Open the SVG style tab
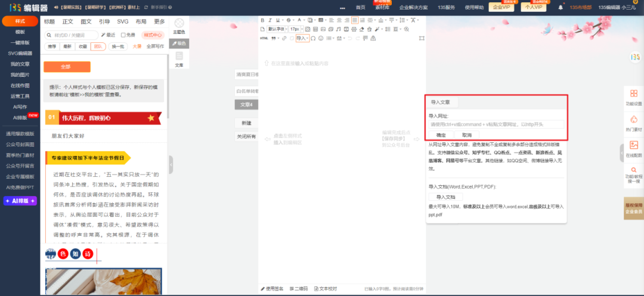644x296 pixels. 123,21
